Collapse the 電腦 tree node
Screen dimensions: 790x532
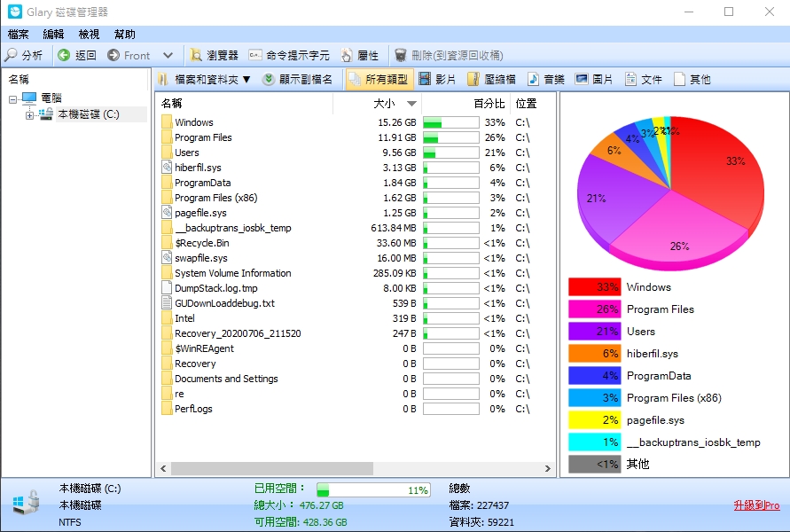12,99
